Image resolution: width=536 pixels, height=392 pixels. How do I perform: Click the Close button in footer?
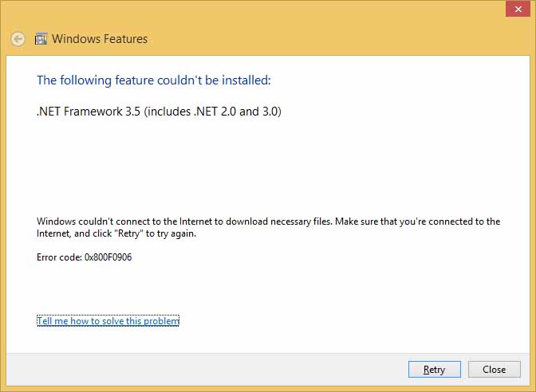pos(494,369)
